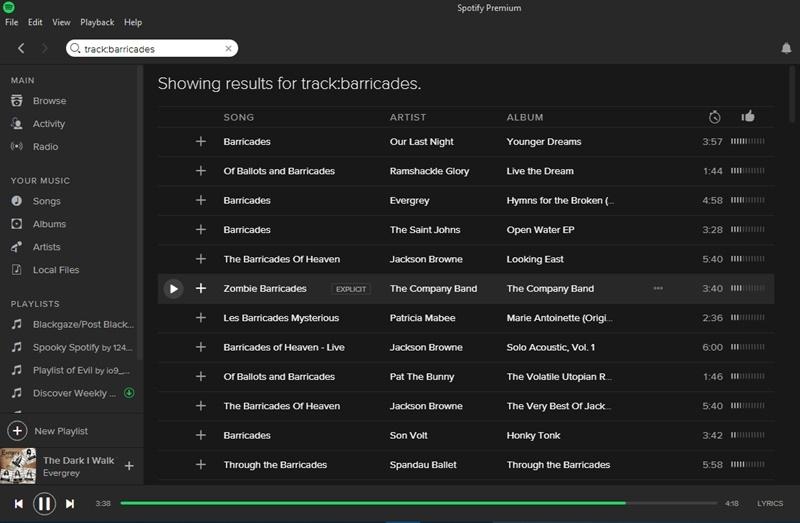This screenshot has height=523, width=800.
Task: Click the New Playlist plus icon
Action: coord(17,431)
